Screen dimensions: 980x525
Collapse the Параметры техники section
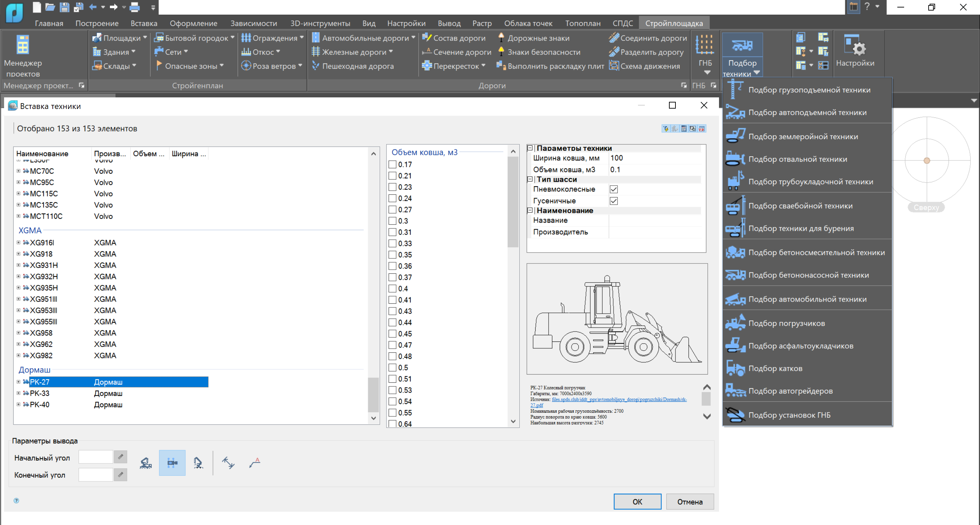click(x=530, y=148)
